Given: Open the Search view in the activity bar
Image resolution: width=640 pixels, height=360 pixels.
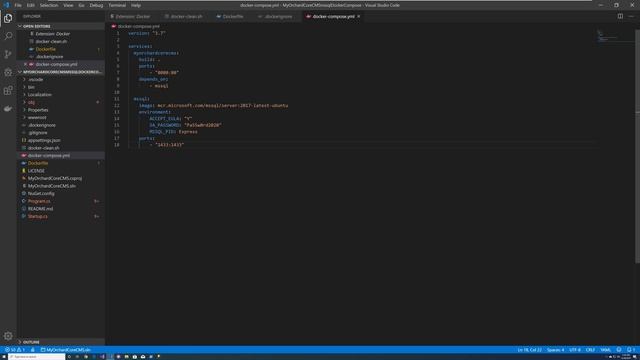Looking at the screenshot, I should pos(8,36).
